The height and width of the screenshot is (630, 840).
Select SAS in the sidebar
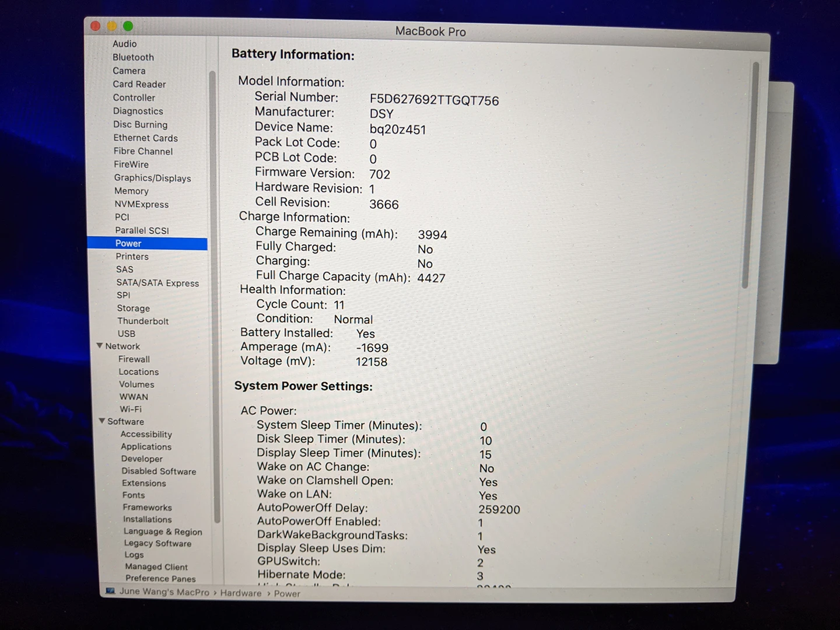[x=124, y=269]
